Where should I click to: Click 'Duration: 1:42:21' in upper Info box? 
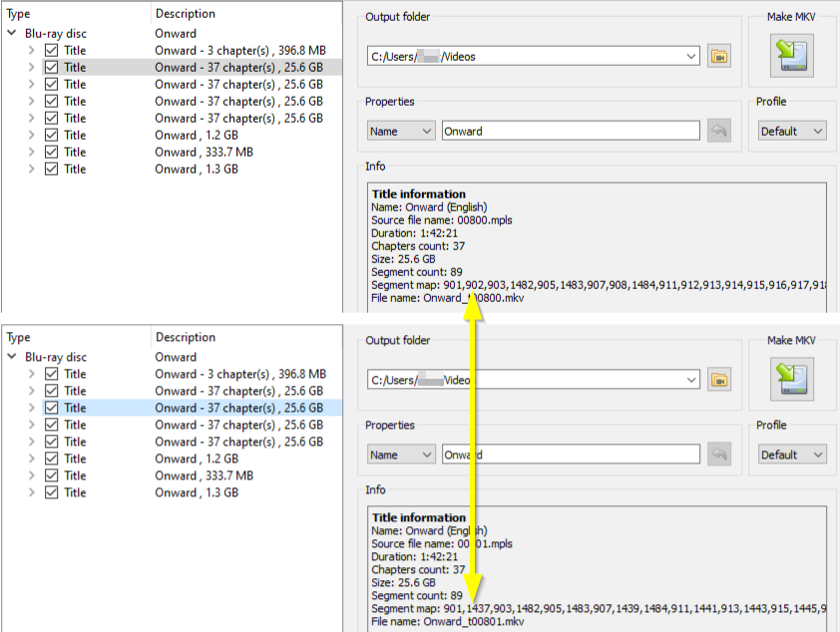[415, 233]
